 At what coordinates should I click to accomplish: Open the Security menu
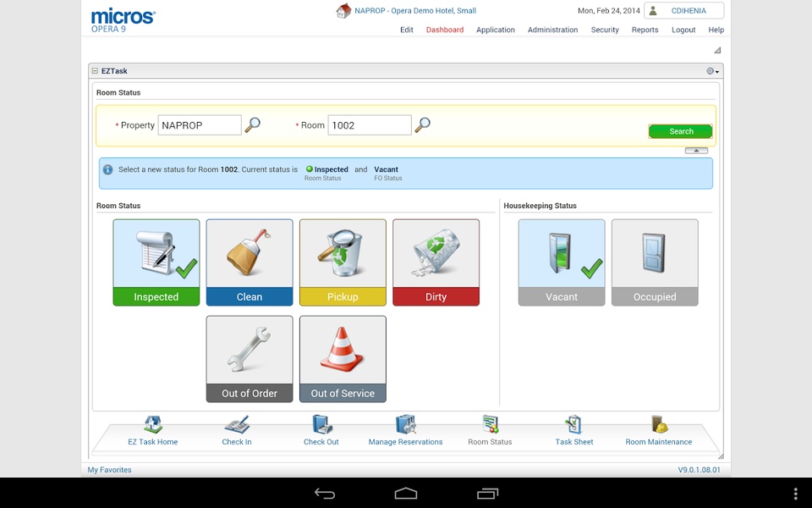pyautogui.click(x=605, y=30)
